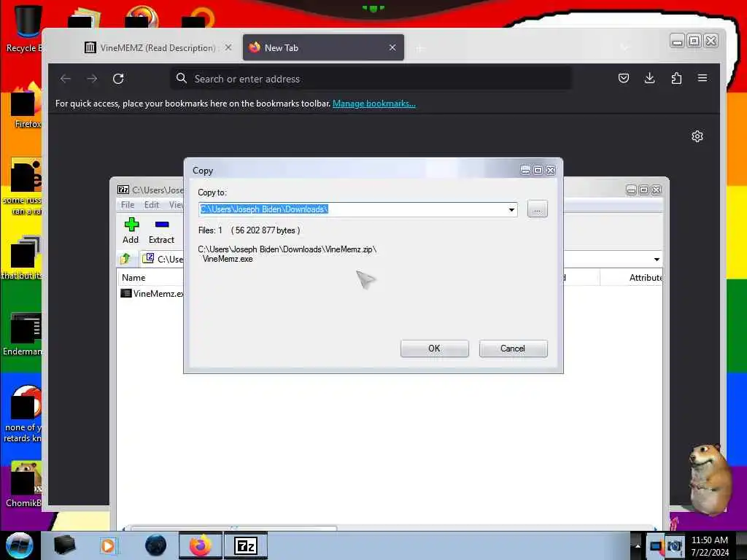Open the media player taskbar icon

[108, 545]
